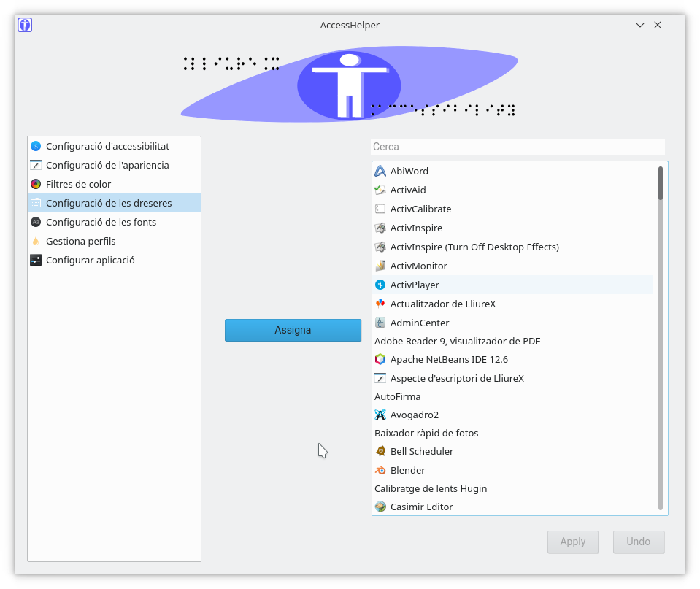Click the Configuració de l'apariencia icon
The image size is (700, 589).
click(36, 165)
